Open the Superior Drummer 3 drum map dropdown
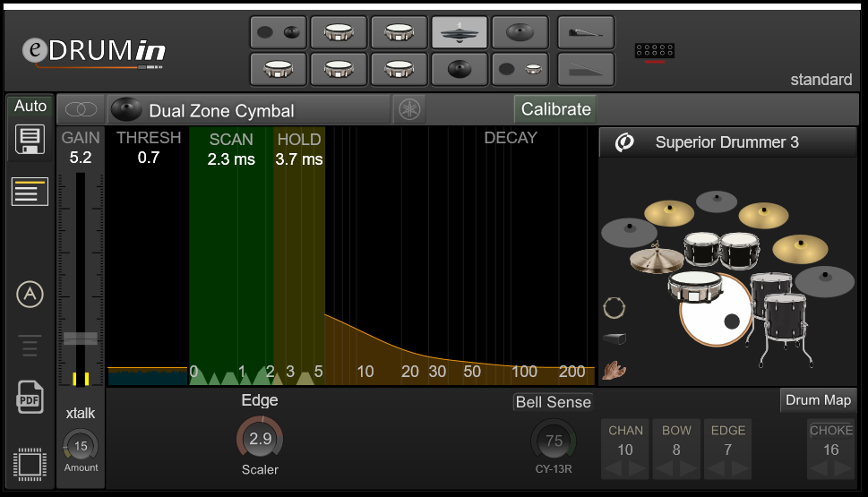 (727, 142)
